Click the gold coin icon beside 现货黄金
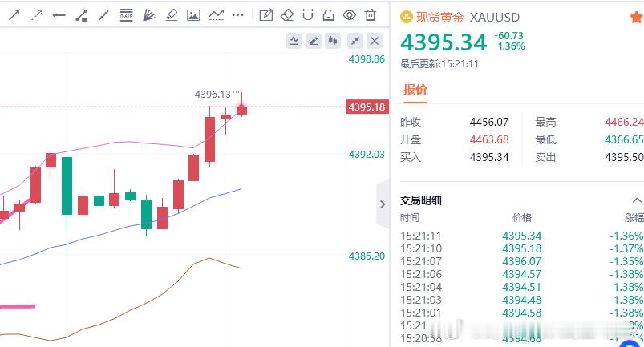The height and width of the screenshot is (347, 644). click(406, 17)
